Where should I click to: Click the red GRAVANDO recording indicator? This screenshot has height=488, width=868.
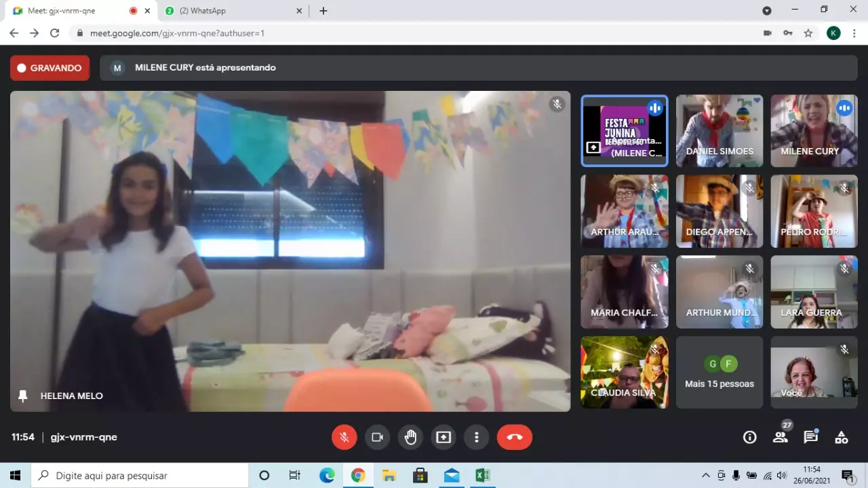coord(50,68)
